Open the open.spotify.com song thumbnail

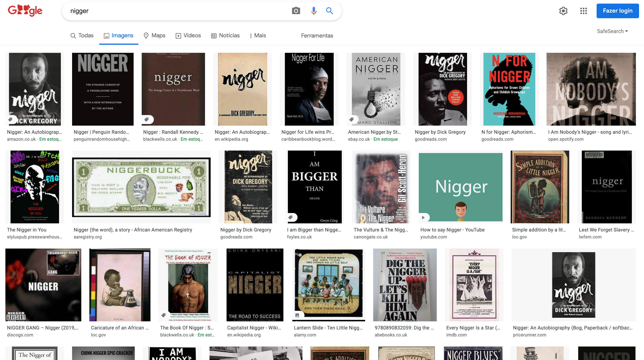pyautogui.click(x=591, y=89)
